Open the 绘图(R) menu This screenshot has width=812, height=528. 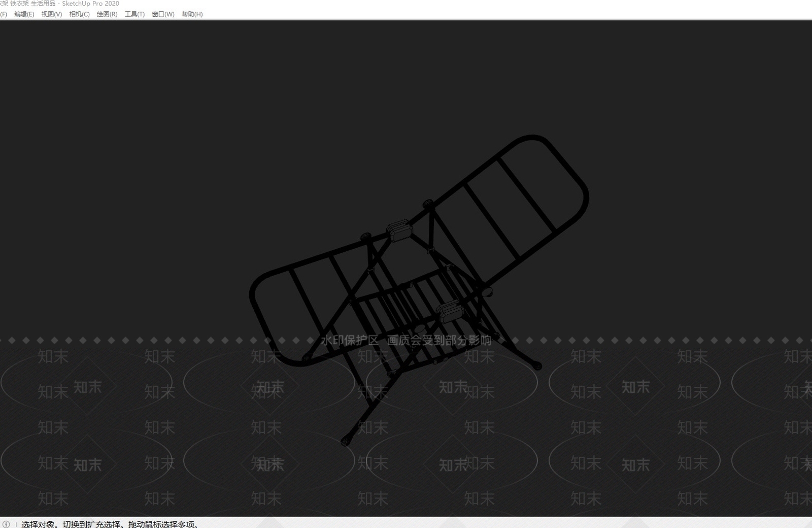[x=107, y=14]
